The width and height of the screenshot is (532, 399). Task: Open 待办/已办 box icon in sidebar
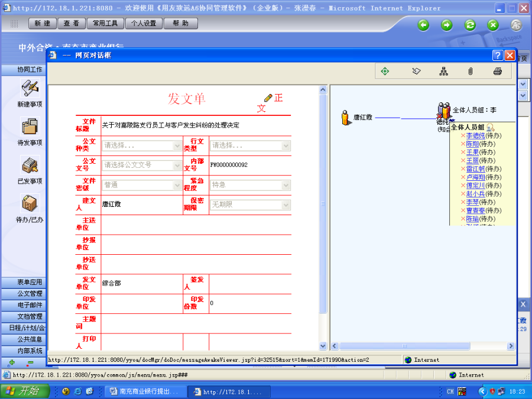click(x=30, y=203)
